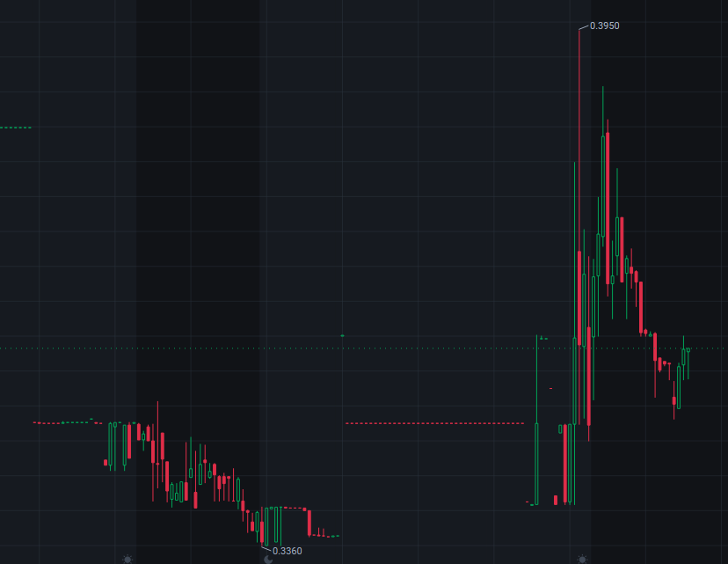This screenshot has width=728, height=564.
Task: Click the sun marker beneath the 0.3950 spike
Action: 582,560
